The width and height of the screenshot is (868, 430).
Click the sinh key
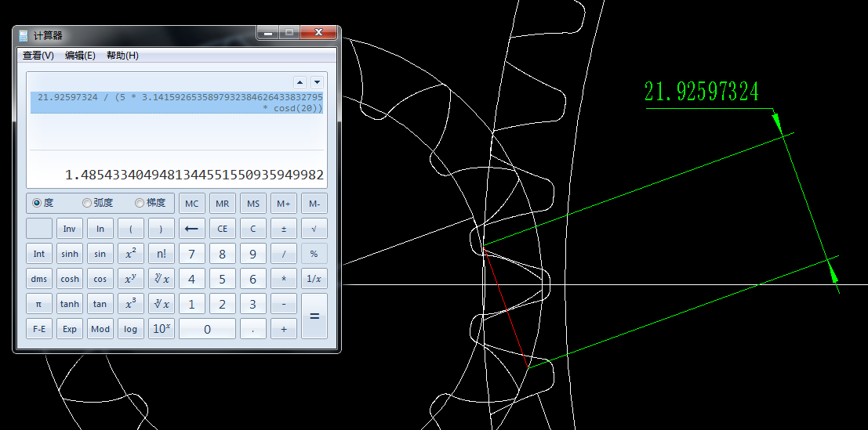[69, 254]
